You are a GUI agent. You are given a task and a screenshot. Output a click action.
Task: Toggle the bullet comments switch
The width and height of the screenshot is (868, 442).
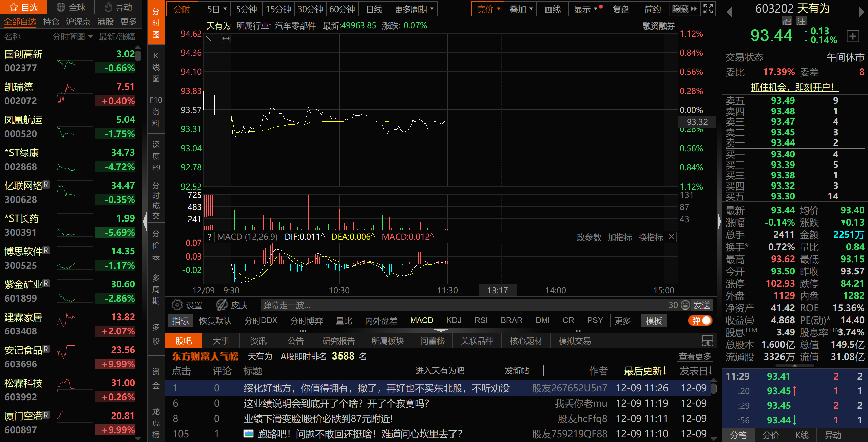[x=700, y=321]
